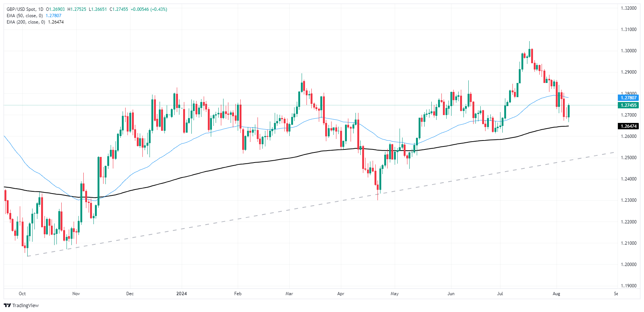Click the 1.32000 price axis label
644x312 pixels.
coord(628,8)
